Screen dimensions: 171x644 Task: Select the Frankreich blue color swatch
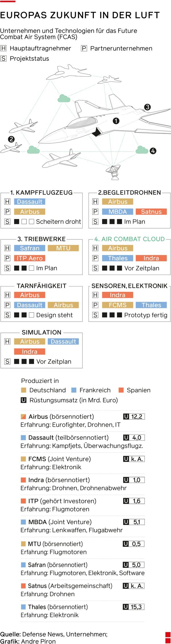74,390
